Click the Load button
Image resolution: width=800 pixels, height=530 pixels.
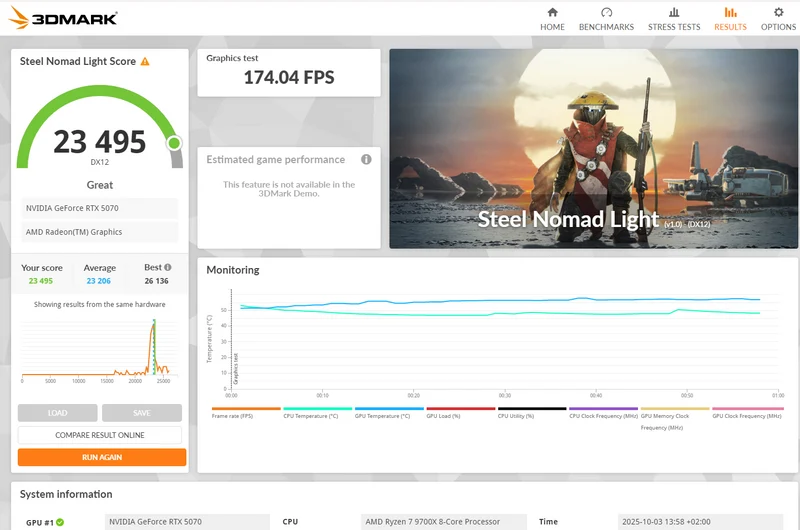point(58,413)
